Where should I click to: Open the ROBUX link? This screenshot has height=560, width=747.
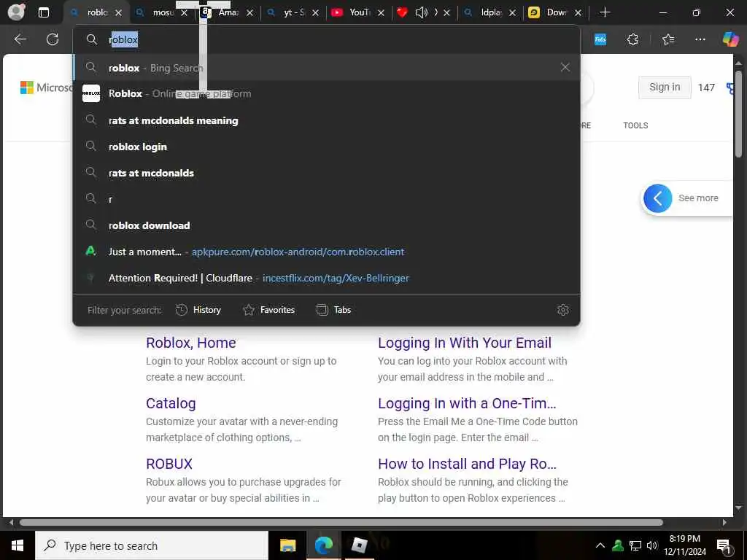pos(169,464)
